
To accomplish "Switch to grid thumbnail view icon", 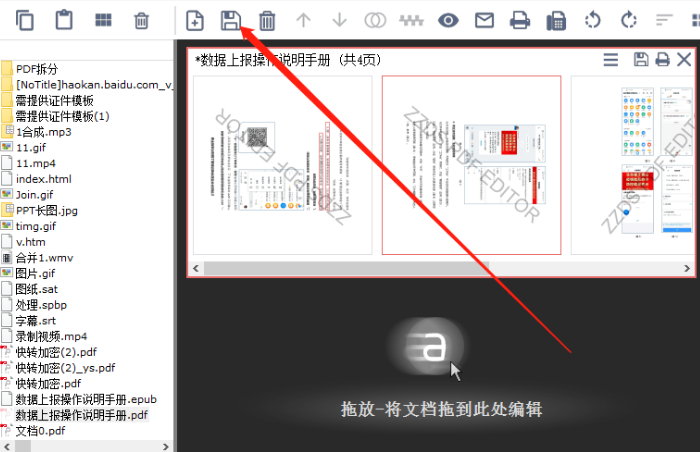I will click(103, 21).
